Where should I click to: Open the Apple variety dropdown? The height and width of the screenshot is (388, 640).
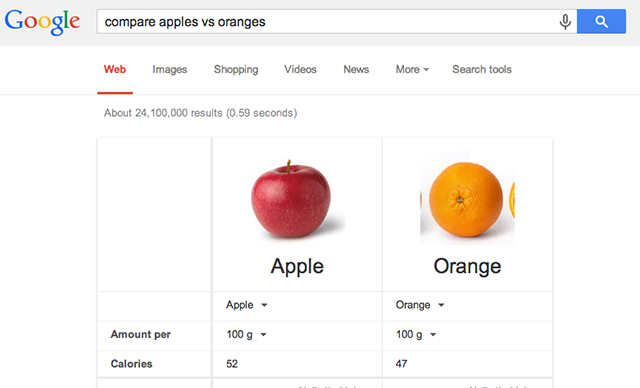247,305
